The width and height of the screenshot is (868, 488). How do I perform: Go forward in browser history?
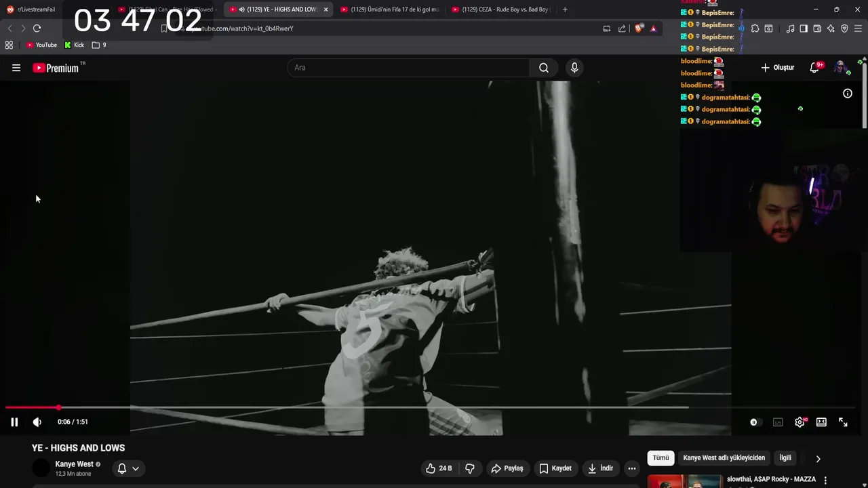23,28
